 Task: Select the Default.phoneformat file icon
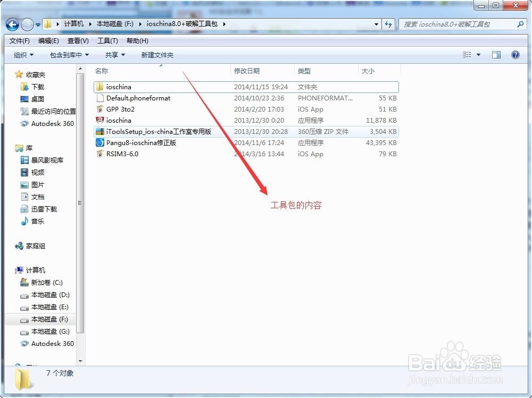click(100, 98)
